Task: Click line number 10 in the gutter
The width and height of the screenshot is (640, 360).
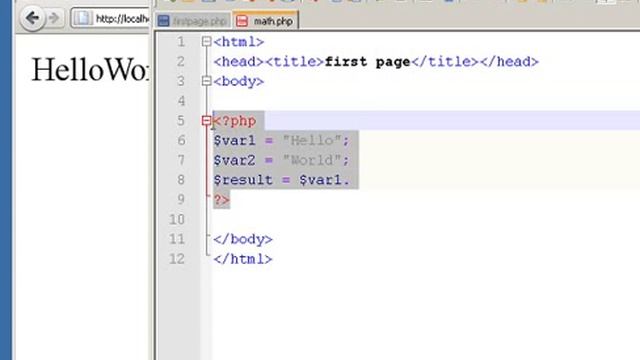Action: click(177, 220)
